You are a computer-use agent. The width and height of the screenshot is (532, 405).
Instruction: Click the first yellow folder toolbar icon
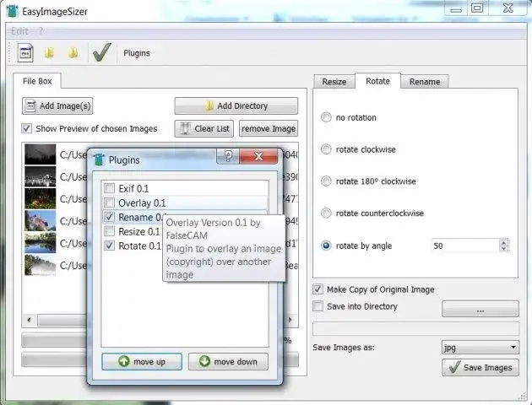[x=49, y=53]
